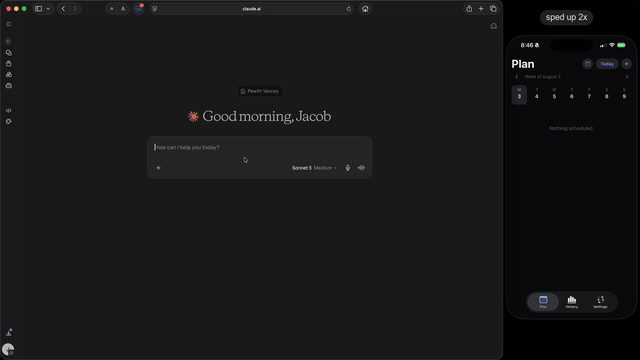Tap the blue plus add button in phone app
This screenshot has height=360, width=640.
pos(627,64)
